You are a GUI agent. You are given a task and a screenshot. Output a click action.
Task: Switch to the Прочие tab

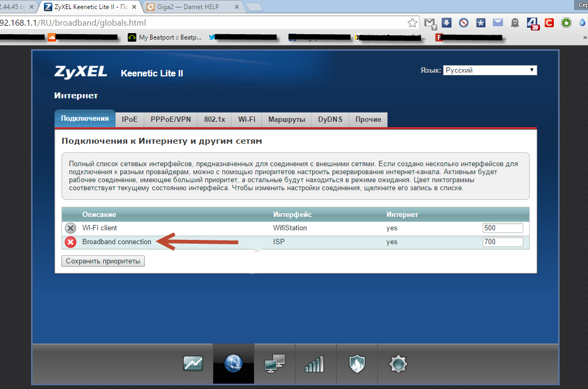click(x=368, y=119)
